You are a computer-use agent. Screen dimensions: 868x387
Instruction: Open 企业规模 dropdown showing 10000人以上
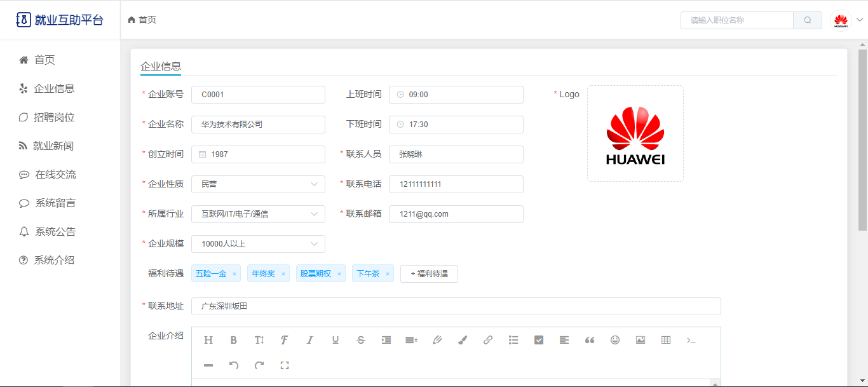pyautogui.click(x=258, y=244)
